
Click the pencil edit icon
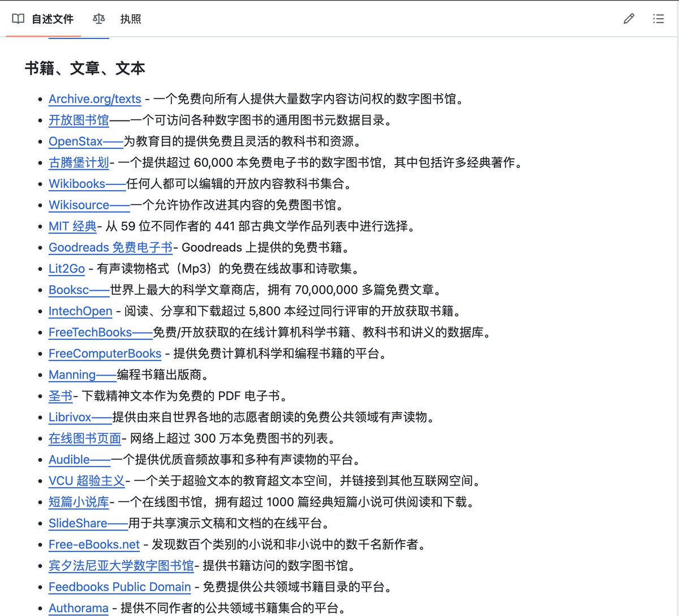629,19
